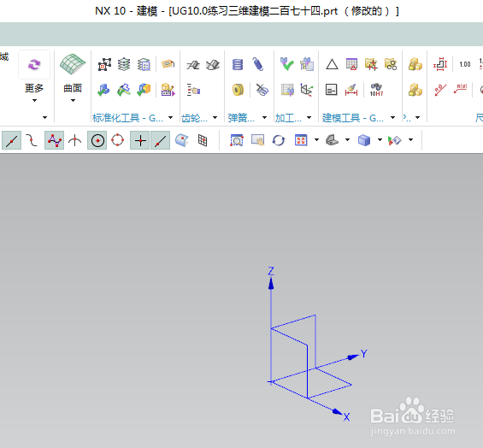Toggle Existing Point snap crosshair

(140, 140)
